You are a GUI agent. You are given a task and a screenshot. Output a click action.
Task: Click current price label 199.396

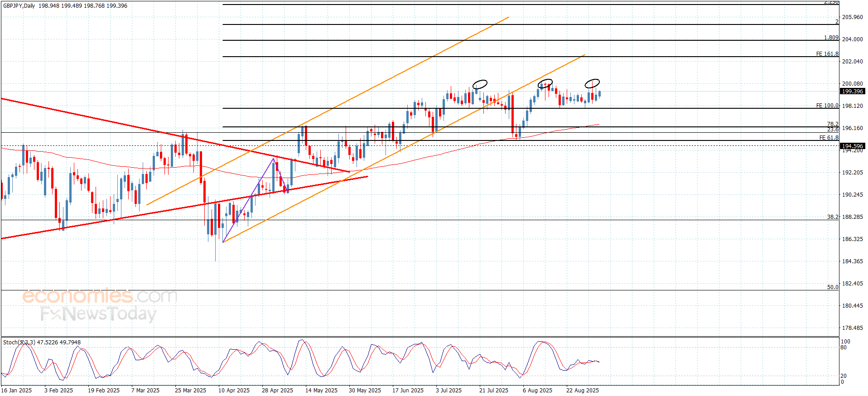[x=852, y=92]
